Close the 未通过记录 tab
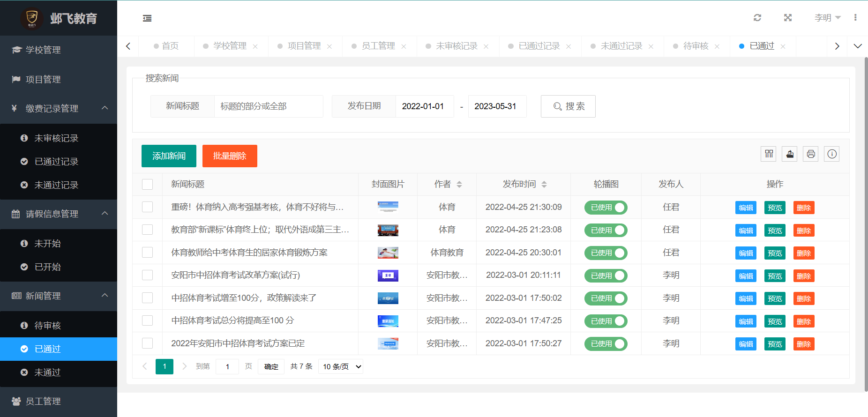Viewport: 868px width, 417px height. pyautogui.click(x=651, y=46)
